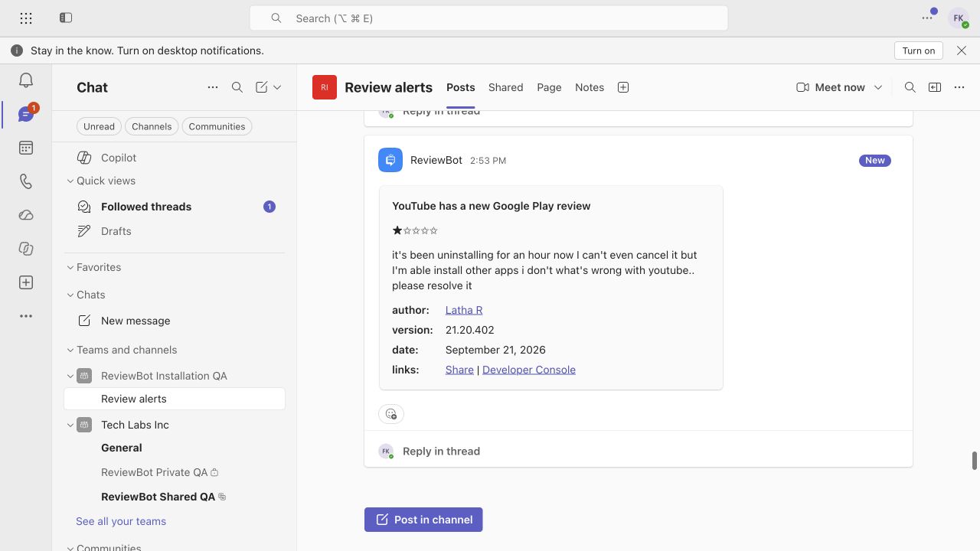Collapse Favorites section
Viewport: 980px width, 551px height.
click(x=70, y=267)
